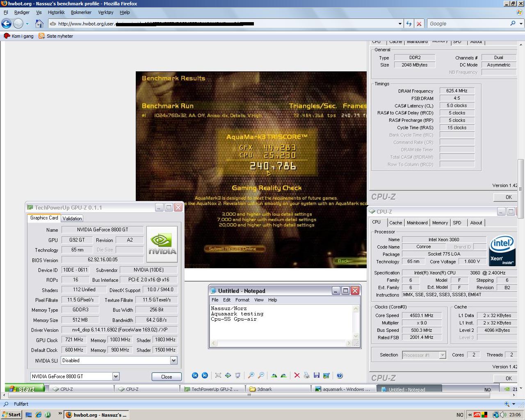Open the Firefox URL history dropdown arrow
Viewport: 525px width, 420px height.
click(400, 24)
